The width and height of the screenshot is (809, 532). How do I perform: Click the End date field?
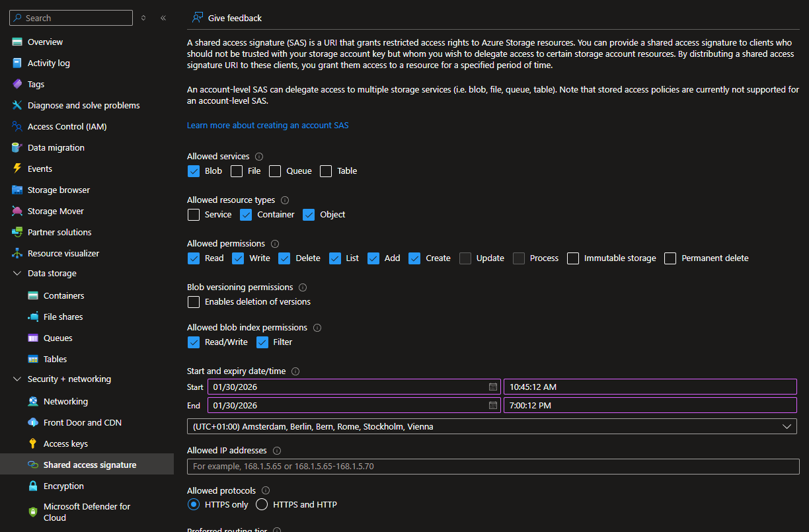pyautogui.click(x=354, y=405)
